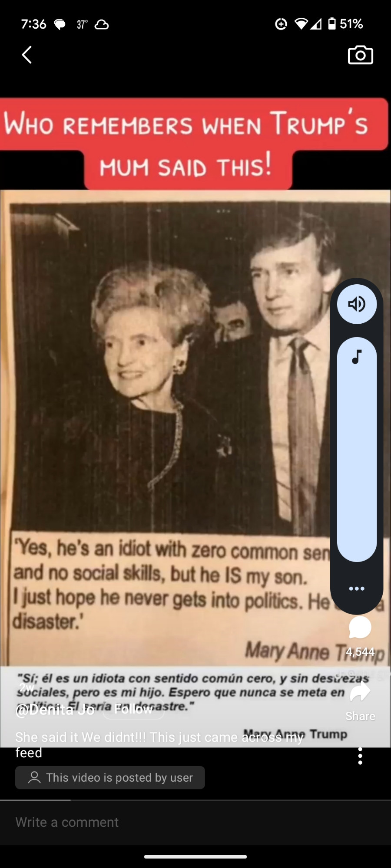Adjust the media volume slider bar

[x=357, y=449]
